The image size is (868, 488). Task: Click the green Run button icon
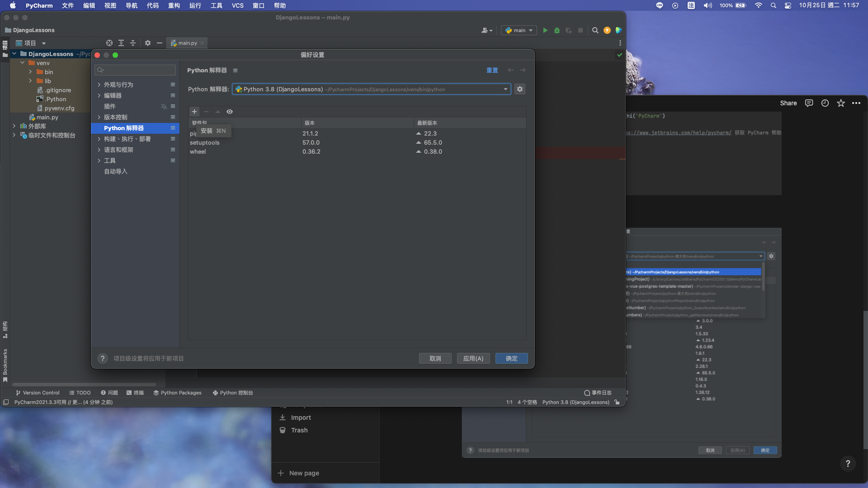pyautogui.click(x=545, y=30)
